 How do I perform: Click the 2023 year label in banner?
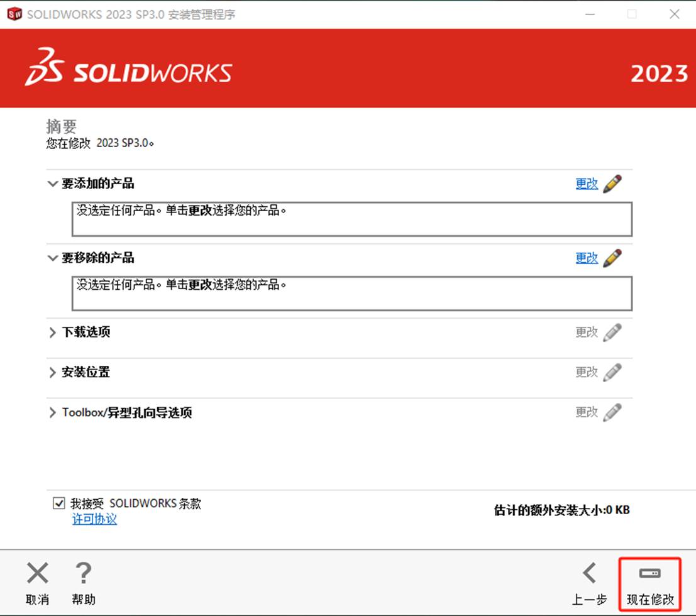(660, 74)
